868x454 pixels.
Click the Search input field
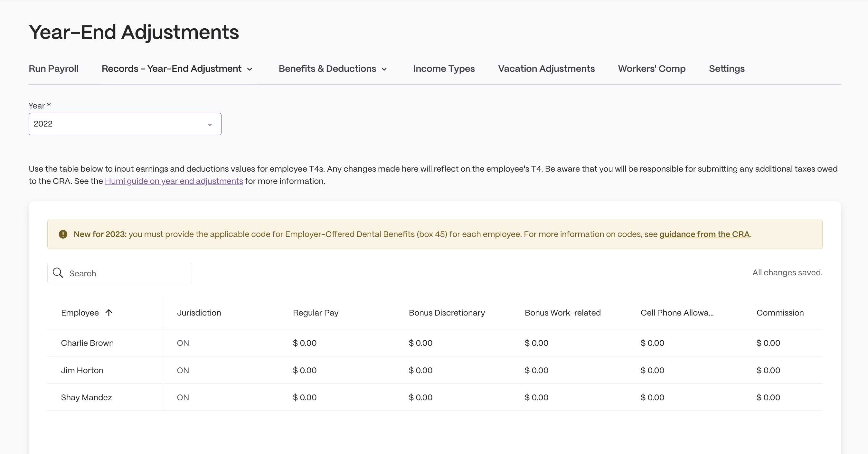click(x=120, y=273)
